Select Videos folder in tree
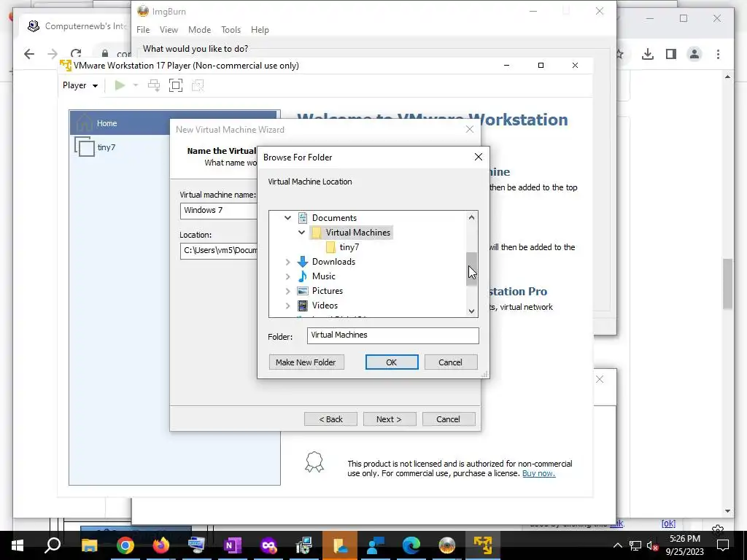 click(x=325, y=306)
